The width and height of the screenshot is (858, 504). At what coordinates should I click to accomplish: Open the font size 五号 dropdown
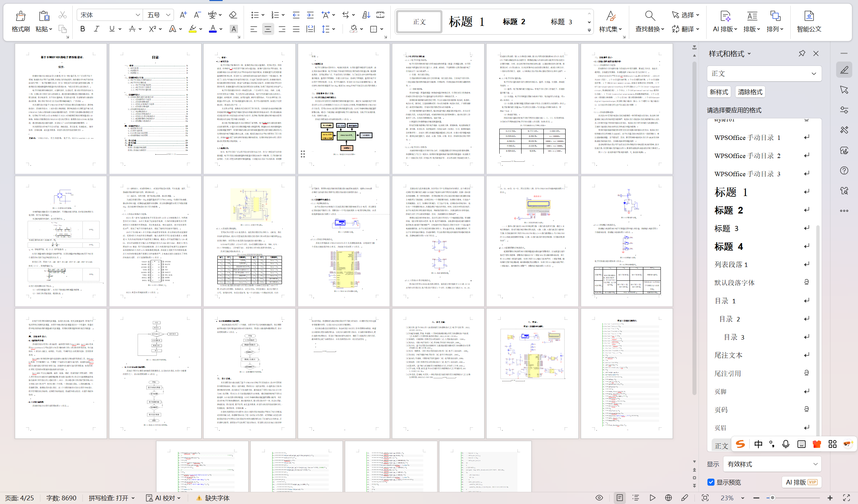pos(168,15)
